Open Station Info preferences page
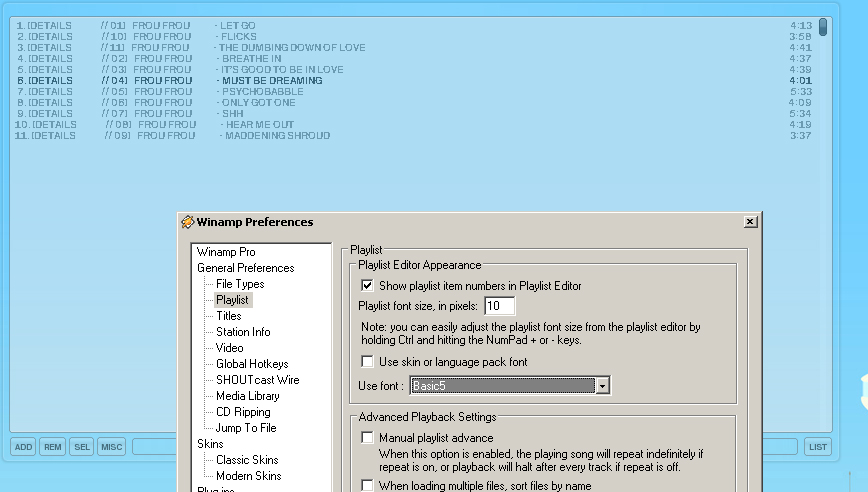Viewport: 868px width, 492px height. click(x=243, y=332)
